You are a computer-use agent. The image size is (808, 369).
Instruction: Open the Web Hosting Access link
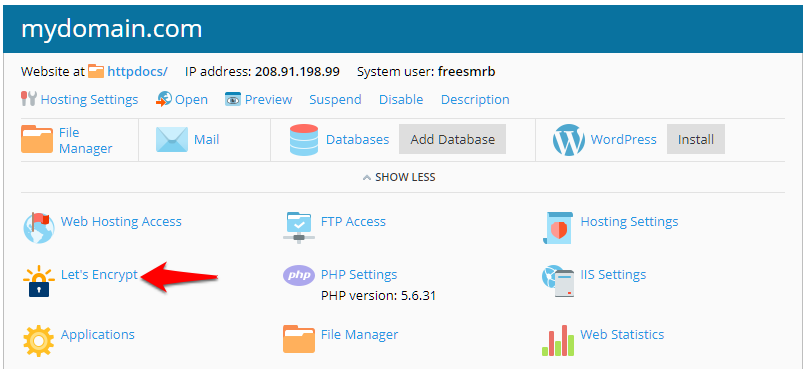[121, 222]
